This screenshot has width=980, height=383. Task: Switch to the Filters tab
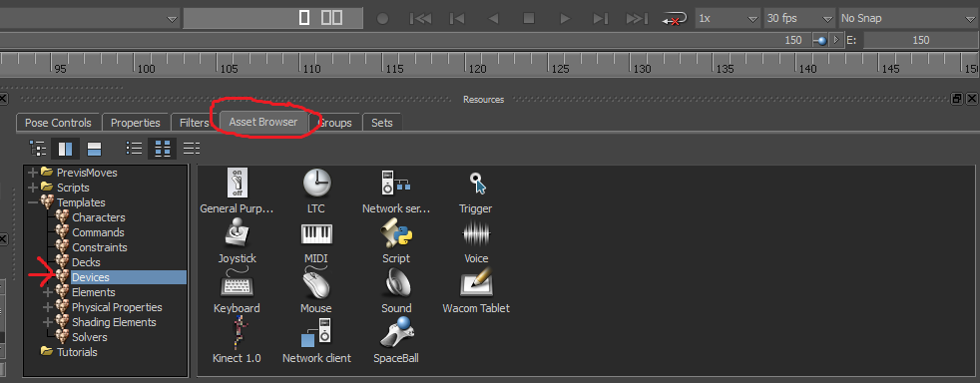tap(195, 123)
